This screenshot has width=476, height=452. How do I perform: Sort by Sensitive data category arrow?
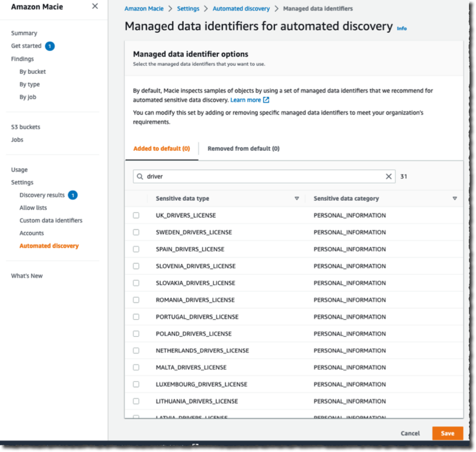(x=454, y=198)
